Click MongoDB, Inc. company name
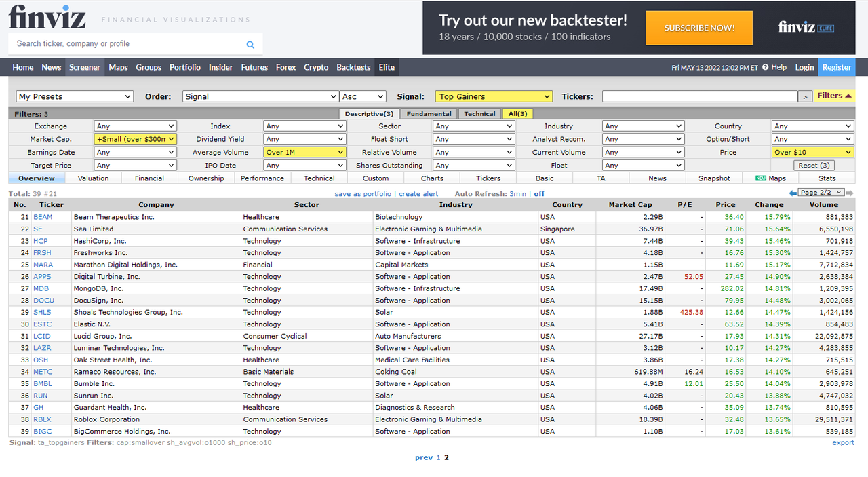Image resolution: width=868 pixels, height=477 pixels. tap(98, 288)
